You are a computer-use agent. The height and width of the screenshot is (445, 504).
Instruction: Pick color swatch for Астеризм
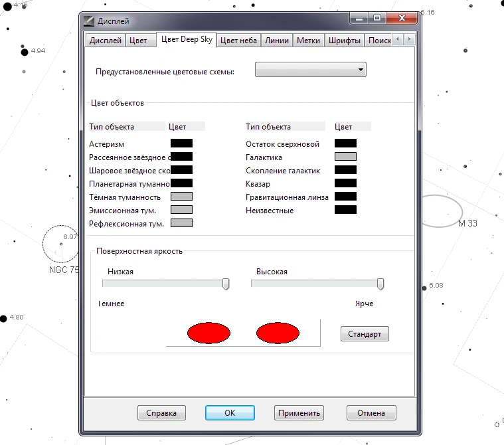181,143
